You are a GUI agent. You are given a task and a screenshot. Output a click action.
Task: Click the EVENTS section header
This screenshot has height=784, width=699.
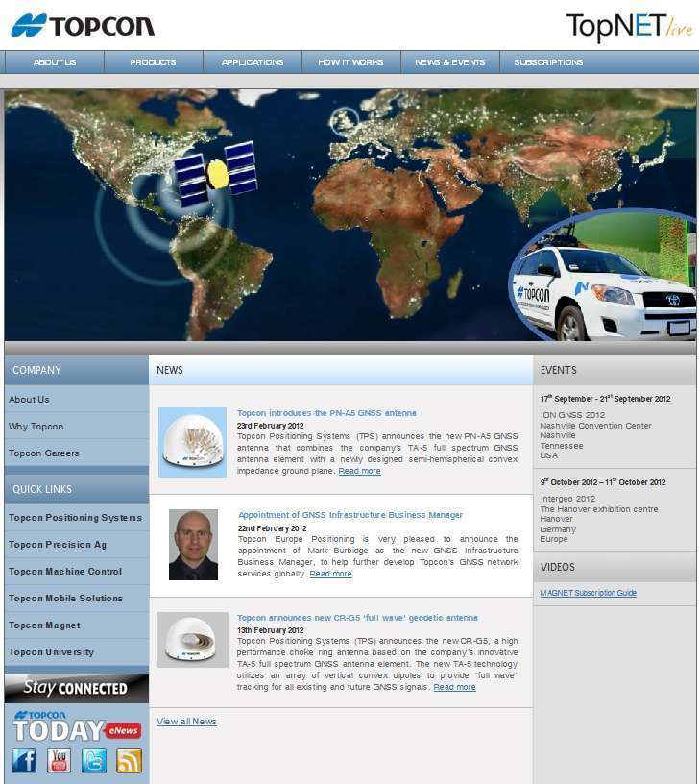(615, 370)
